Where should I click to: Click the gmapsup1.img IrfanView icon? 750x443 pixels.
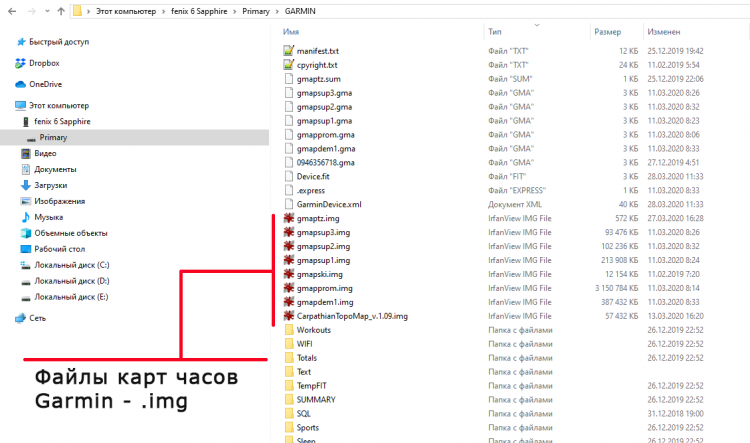[288, 260]
